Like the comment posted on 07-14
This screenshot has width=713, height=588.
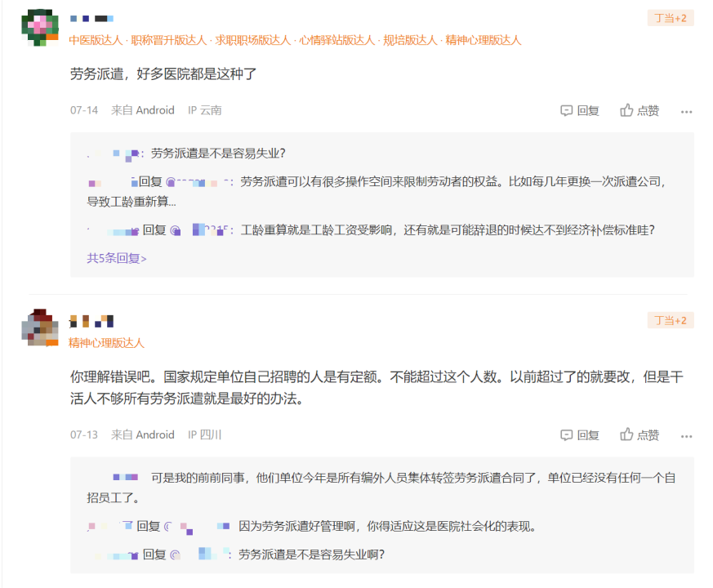(639, 110)
